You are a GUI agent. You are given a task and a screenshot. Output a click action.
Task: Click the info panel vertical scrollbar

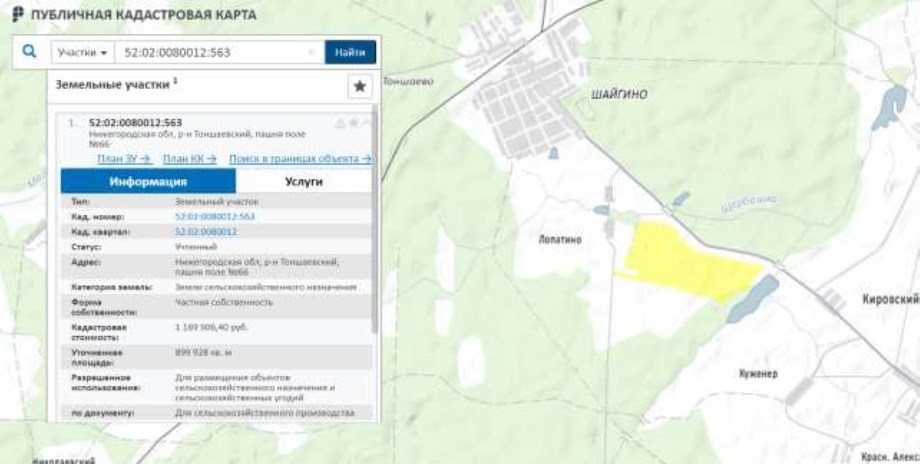point(375,230)
